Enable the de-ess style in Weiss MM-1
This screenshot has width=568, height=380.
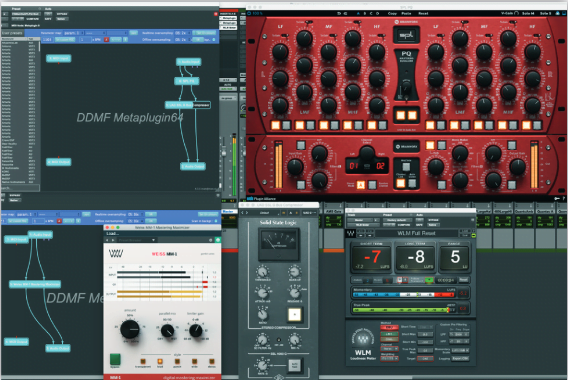click(x=212, y=362)
